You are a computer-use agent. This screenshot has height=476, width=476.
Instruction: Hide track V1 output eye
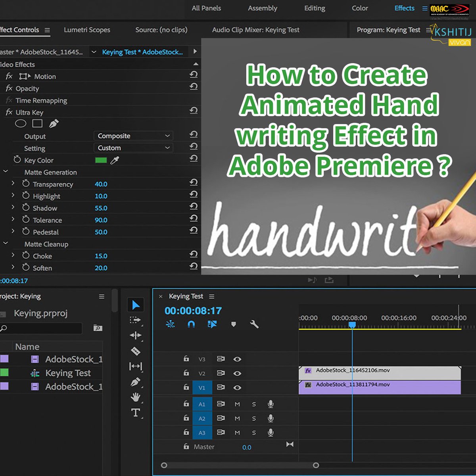coord(237,388)
